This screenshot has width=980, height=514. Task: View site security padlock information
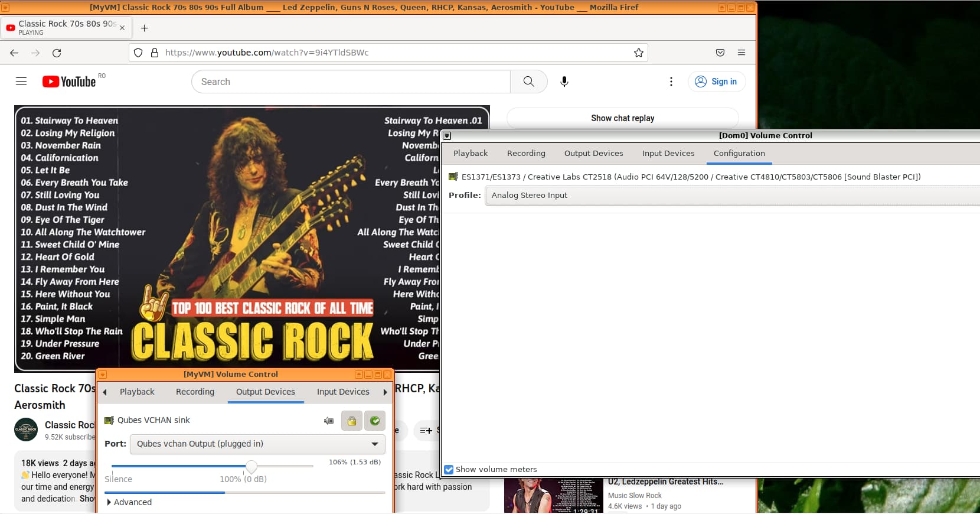(x=155, y=53)
